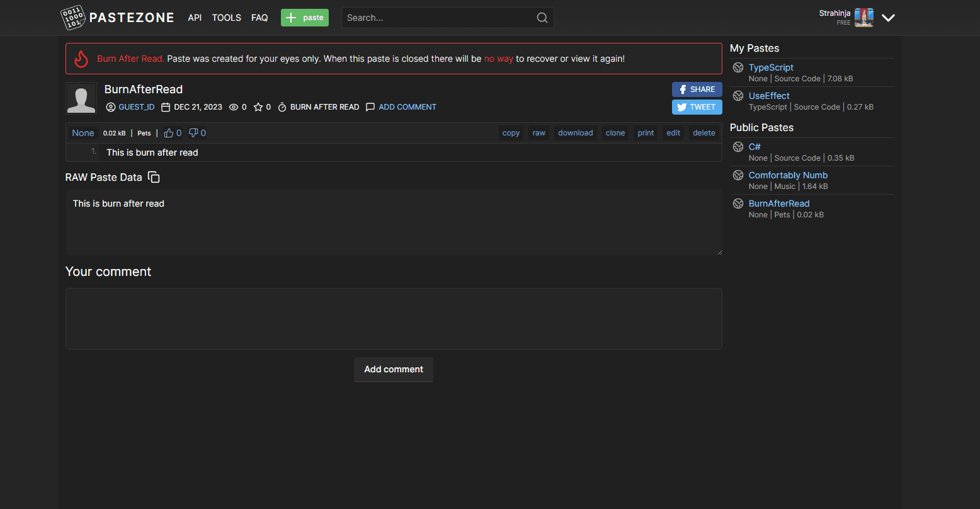Click the ADD COMMENT link
Image resolution: width=980 pixels, height=509 pixels.
click(x=407, y=107)
